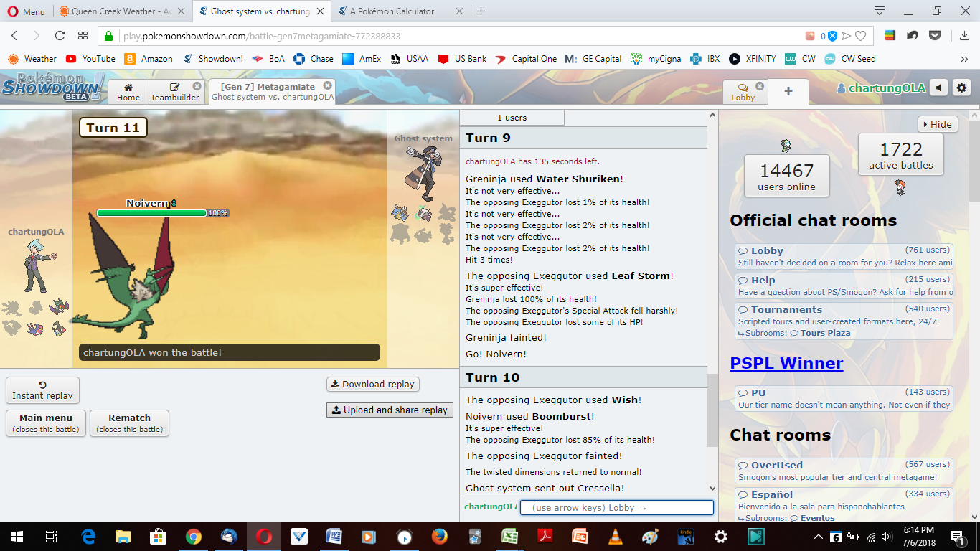
Task: Click Download replay button
Action: click(x=372, y=385)
